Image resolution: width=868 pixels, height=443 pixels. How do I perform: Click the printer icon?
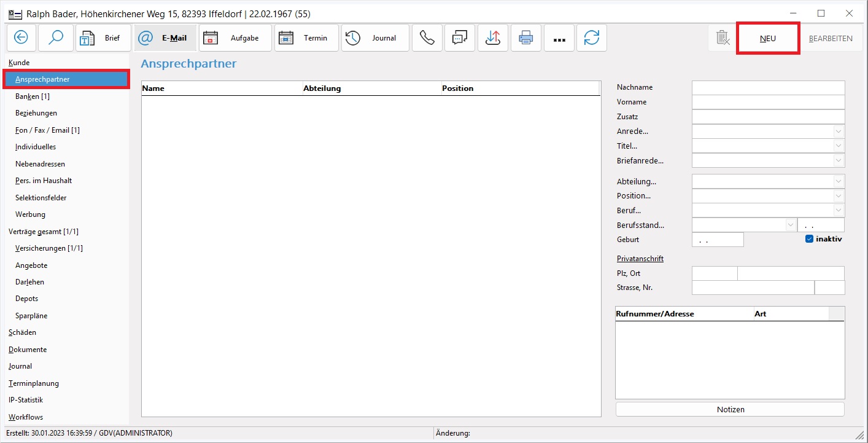tap(526, 38)
